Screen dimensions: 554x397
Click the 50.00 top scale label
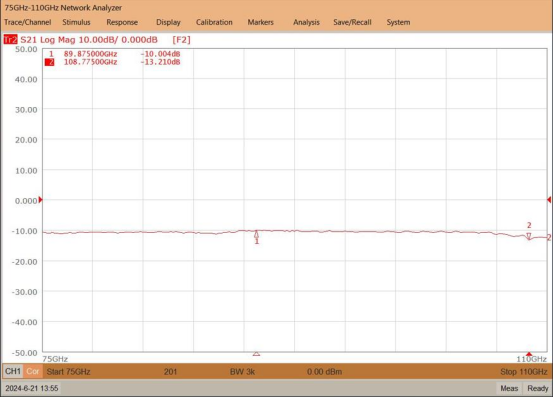pos(26,49)
